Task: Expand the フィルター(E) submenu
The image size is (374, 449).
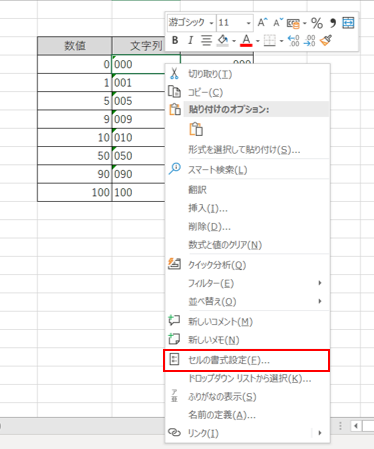Action: click(247, 283)
